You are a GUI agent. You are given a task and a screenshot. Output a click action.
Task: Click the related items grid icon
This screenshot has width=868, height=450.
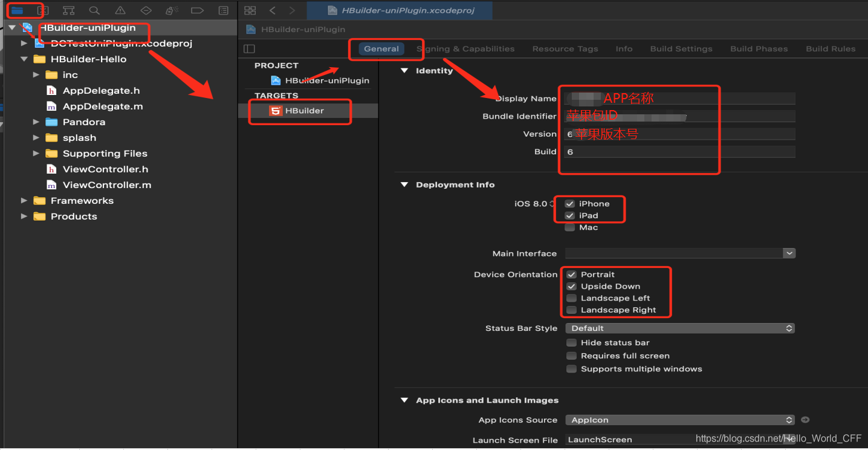coord(250,10)
